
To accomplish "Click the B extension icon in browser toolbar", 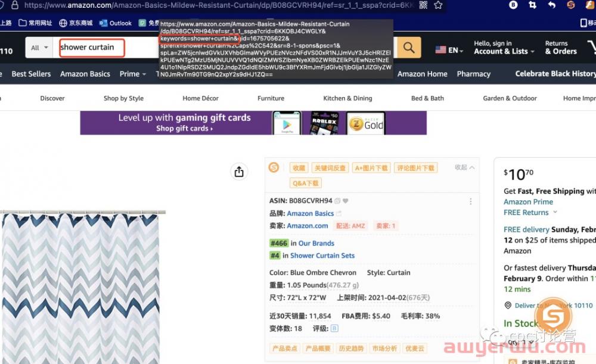I will [514, 5].
